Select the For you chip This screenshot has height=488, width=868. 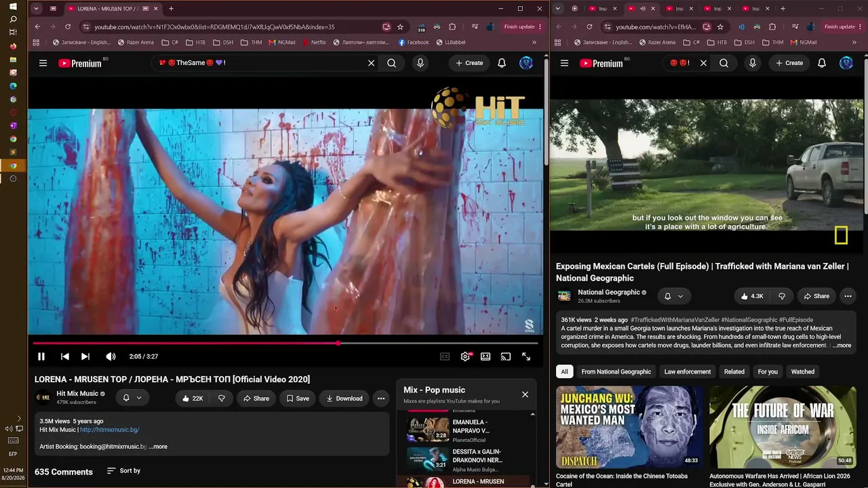point(768,371)
